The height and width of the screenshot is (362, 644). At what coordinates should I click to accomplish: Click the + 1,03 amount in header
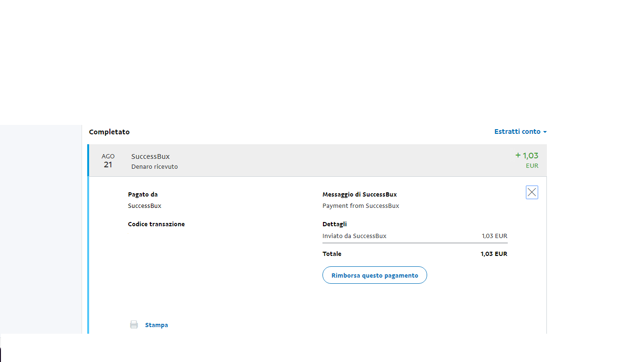527,156
